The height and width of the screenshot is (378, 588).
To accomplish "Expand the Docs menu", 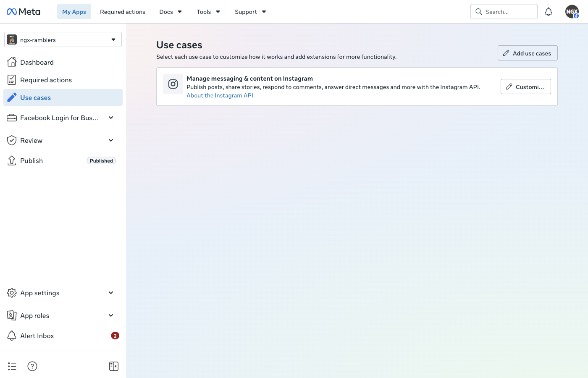I will pos(171,12).
